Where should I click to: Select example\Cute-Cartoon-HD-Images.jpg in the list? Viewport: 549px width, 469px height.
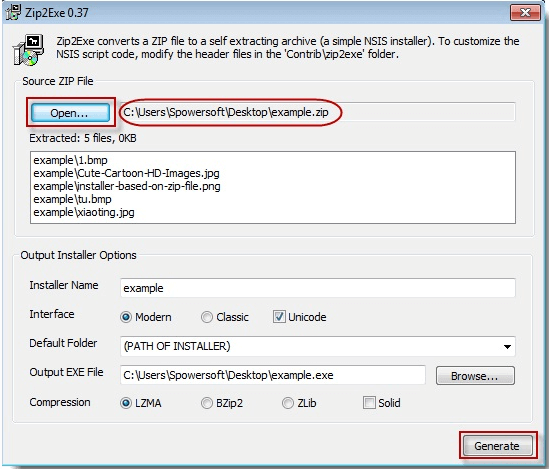[126, 173]
